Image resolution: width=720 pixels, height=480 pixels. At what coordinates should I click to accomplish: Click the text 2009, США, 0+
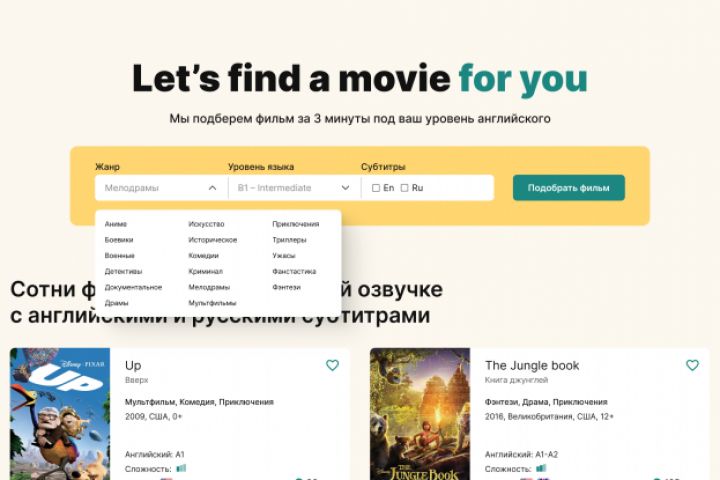[x=153, y=417]
